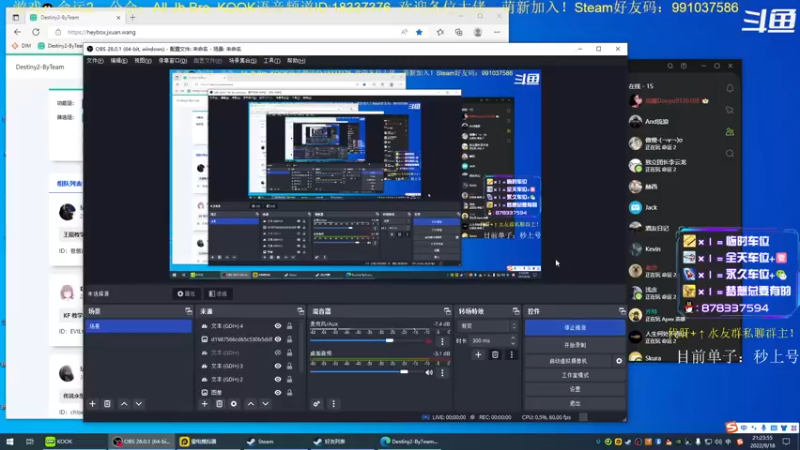Select the scene item in Scenes list

tap(138, 326)
